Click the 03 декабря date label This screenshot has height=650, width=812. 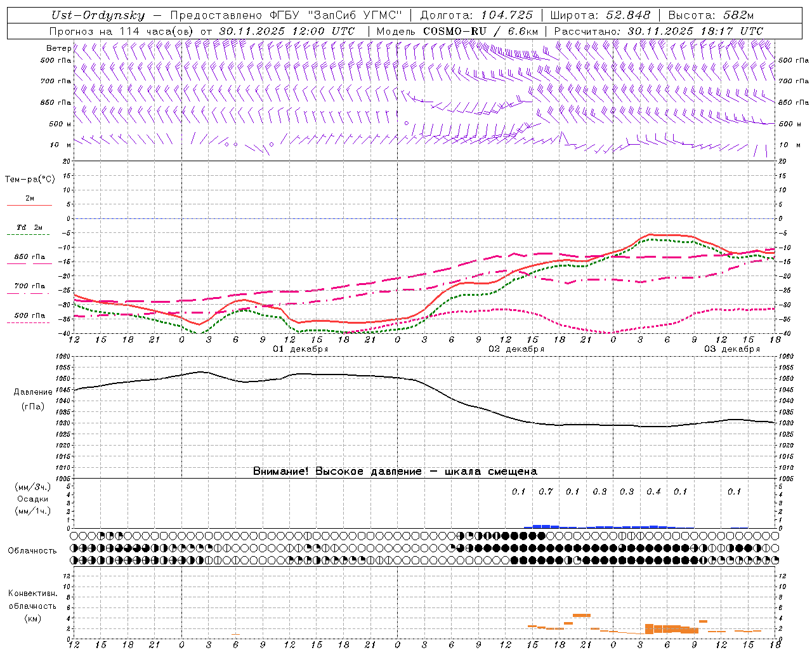coord(732,349)
